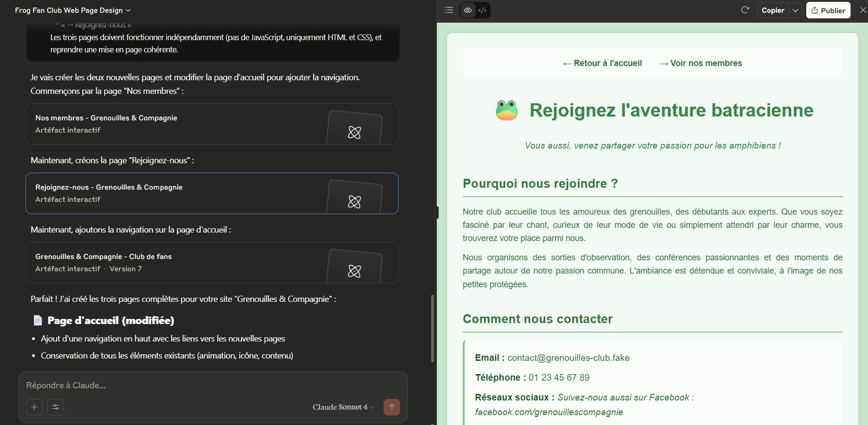Follow the Voir nos membres link
Viewport: 868px width, 425px height.
point(701,63)
